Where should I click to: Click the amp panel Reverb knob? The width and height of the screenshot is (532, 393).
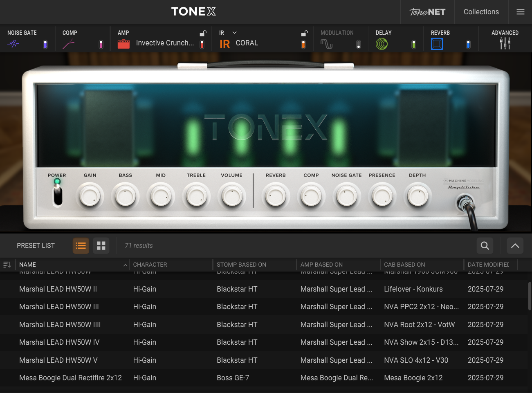pos(276,197)
